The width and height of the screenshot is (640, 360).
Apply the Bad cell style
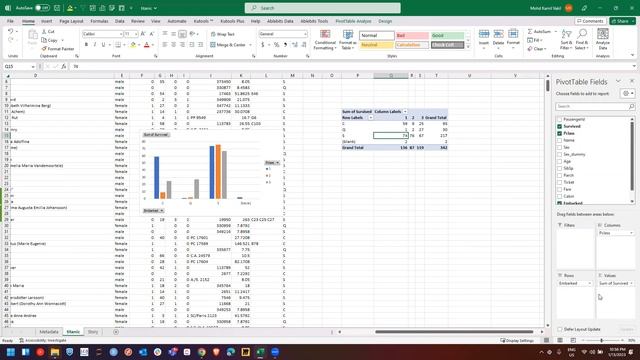(x=412, y=36)
